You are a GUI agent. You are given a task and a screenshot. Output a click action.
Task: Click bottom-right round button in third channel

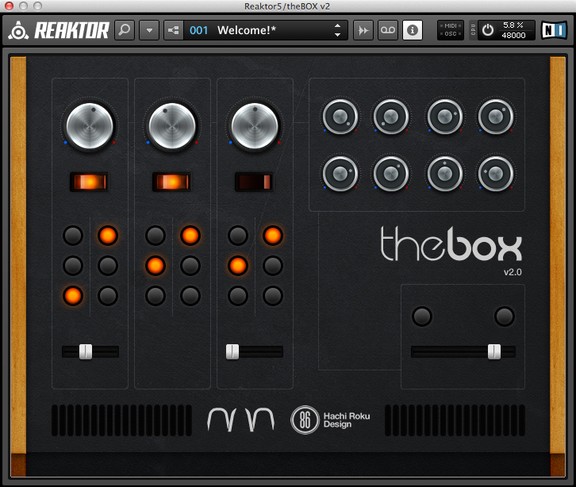(273, 296)
